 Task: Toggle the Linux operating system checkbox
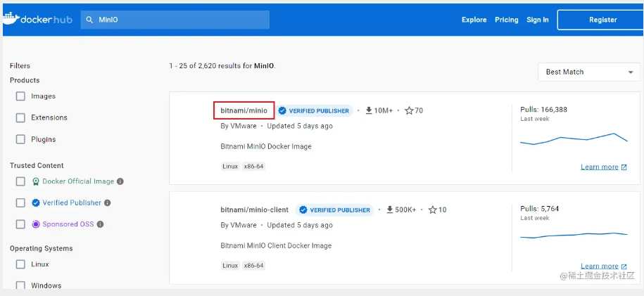pos(20,264)
